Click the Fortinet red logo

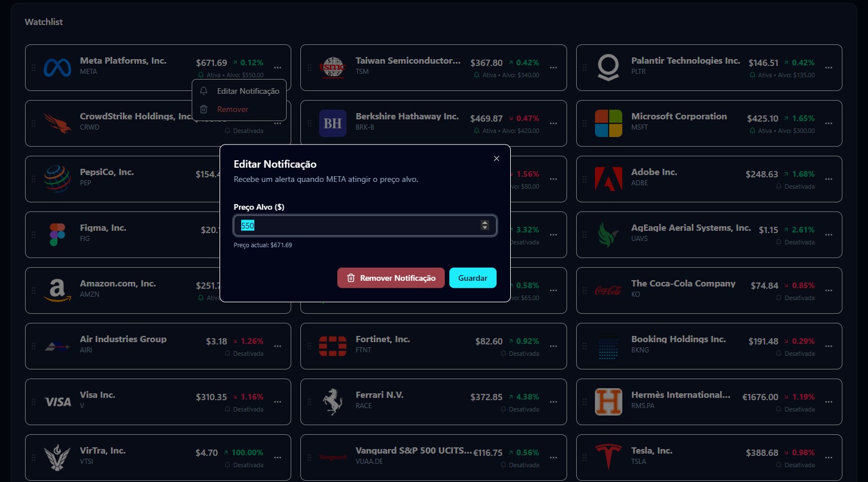point(333,346)
